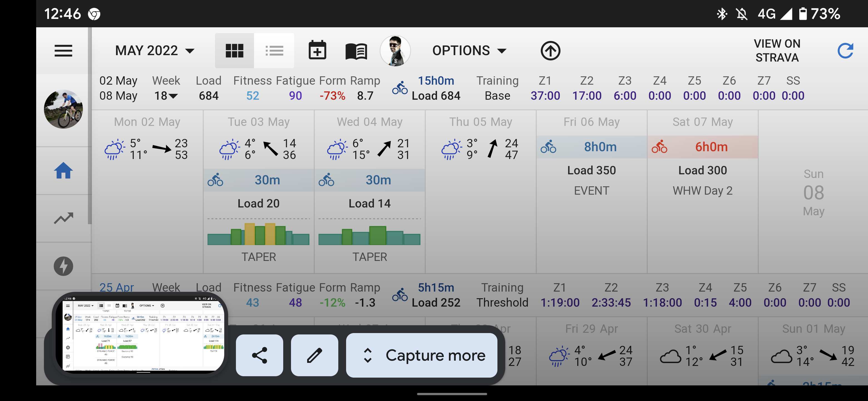Tap the Chrome icon in status bar
This screenshot has width=868, height=401.
[94, 14]
